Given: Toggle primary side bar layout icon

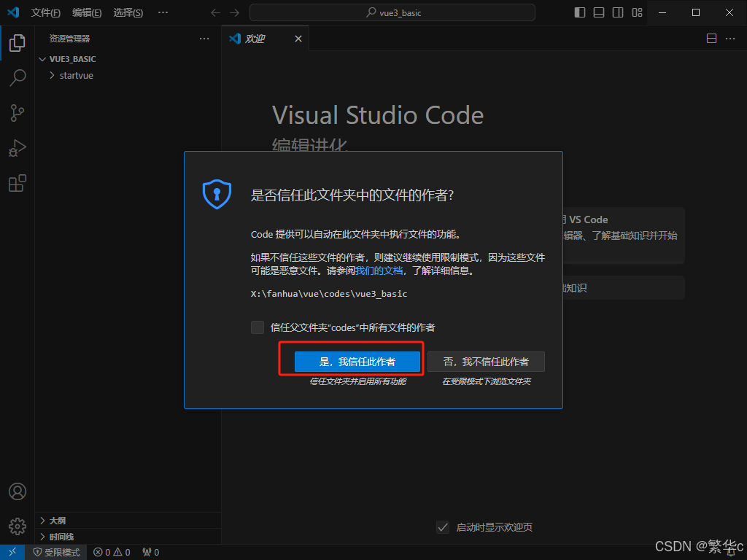Looking at the screenshot, I should click(x=580, y=12).
